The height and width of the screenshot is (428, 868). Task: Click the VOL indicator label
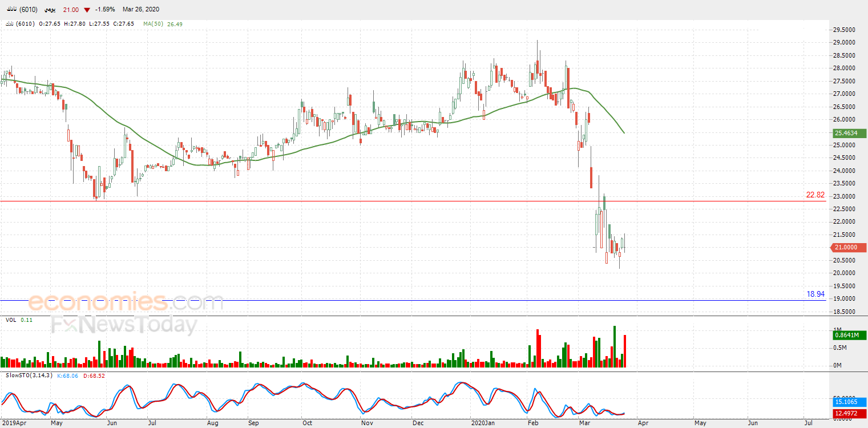[11, 320]
